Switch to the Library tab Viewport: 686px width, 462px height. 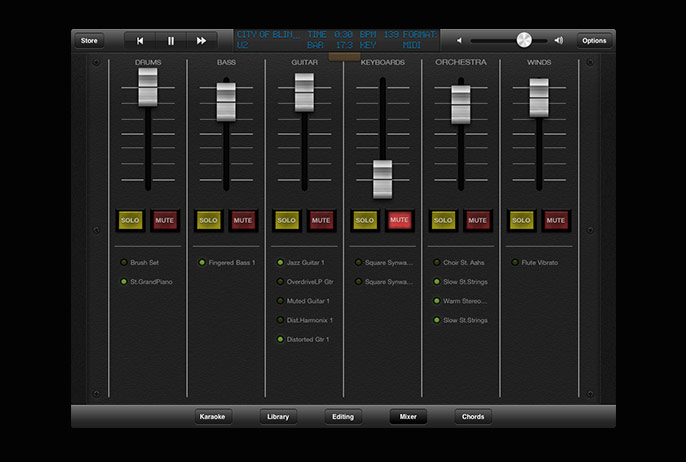click(x=278, y=416)
